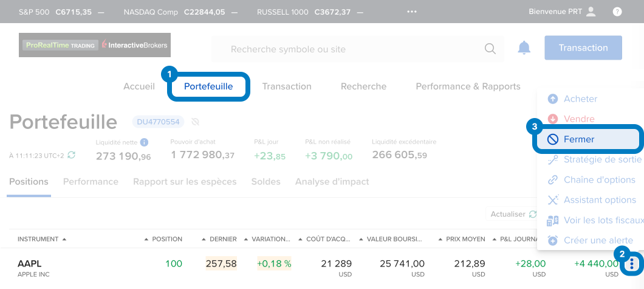Open the Soldes tab
Image resolution: width=644 pixels, height=289 pixels.
click(265, 181)
